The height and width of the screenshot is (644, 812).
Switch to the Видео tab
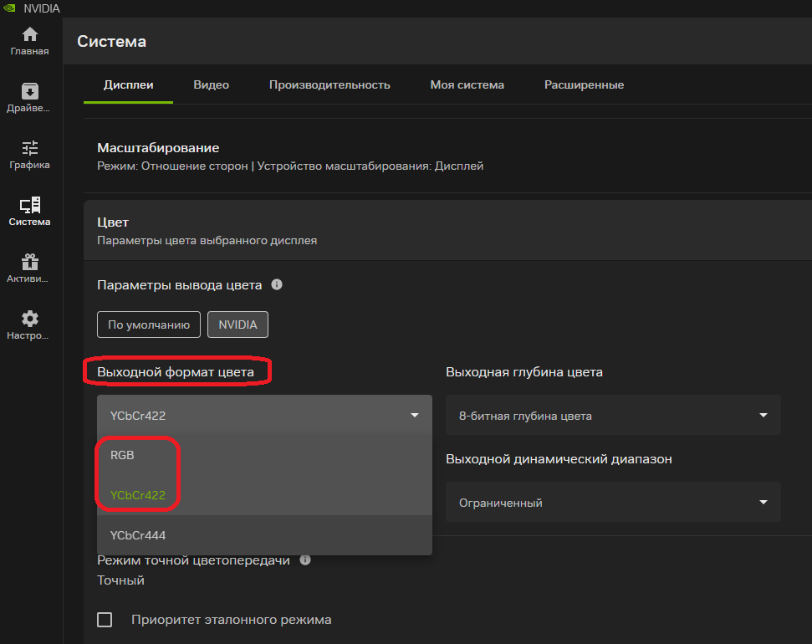(x=212, y=85)
